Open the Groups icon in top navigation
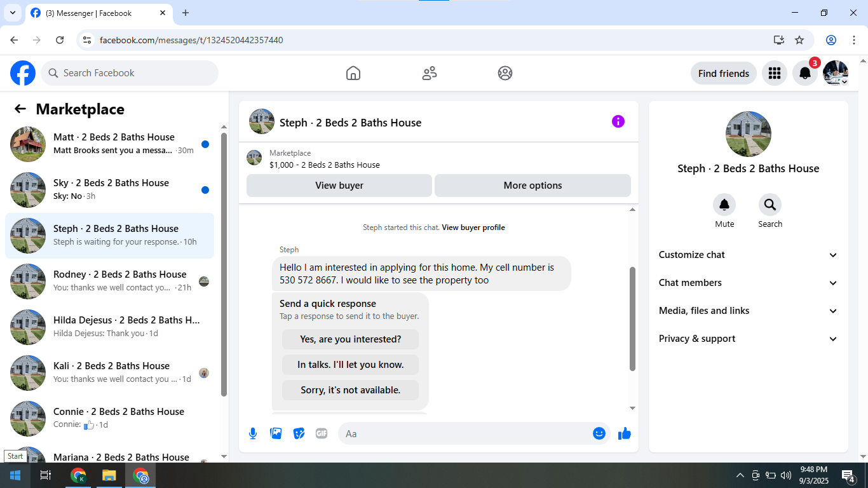This screenshot has height=488, width=868. (x=505, y=73)
